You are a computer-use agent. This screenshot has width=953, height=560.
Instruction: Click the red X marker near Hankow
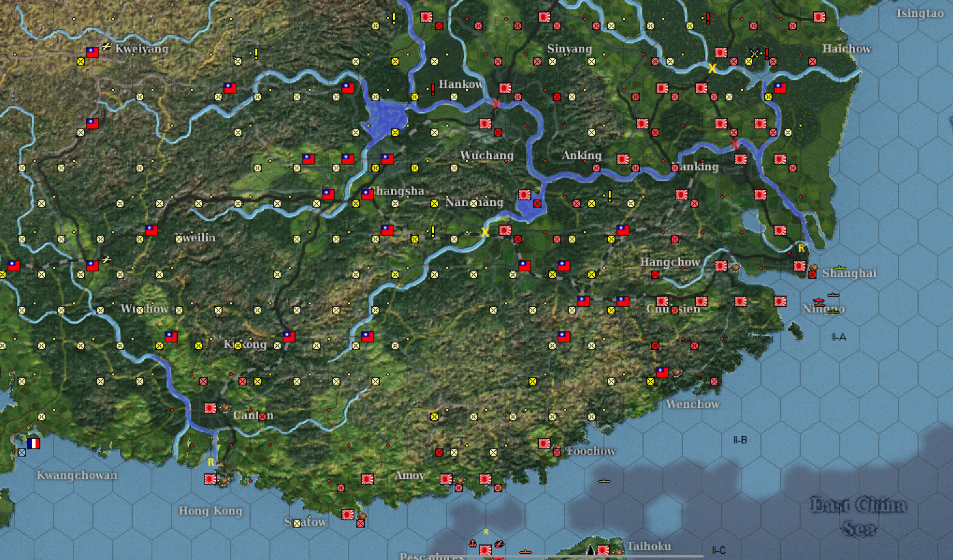[496, 104]
